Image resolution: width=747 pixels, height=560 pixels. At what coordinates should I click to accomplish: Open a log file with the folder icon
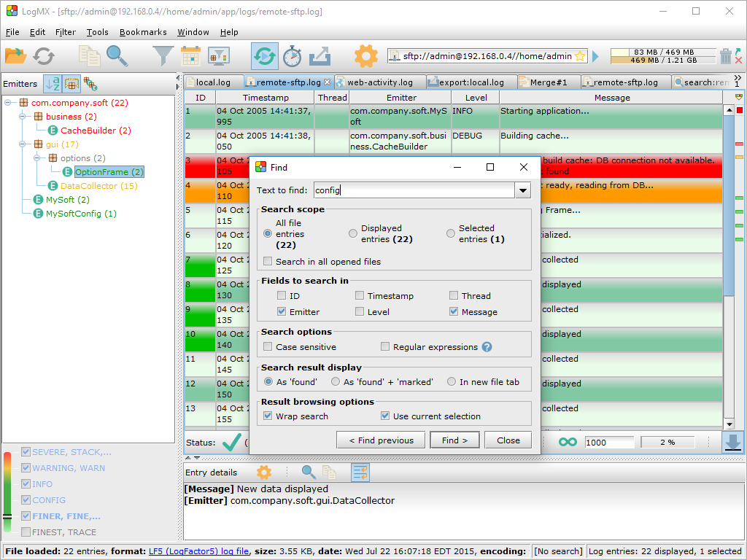click(x=15, y=55)
